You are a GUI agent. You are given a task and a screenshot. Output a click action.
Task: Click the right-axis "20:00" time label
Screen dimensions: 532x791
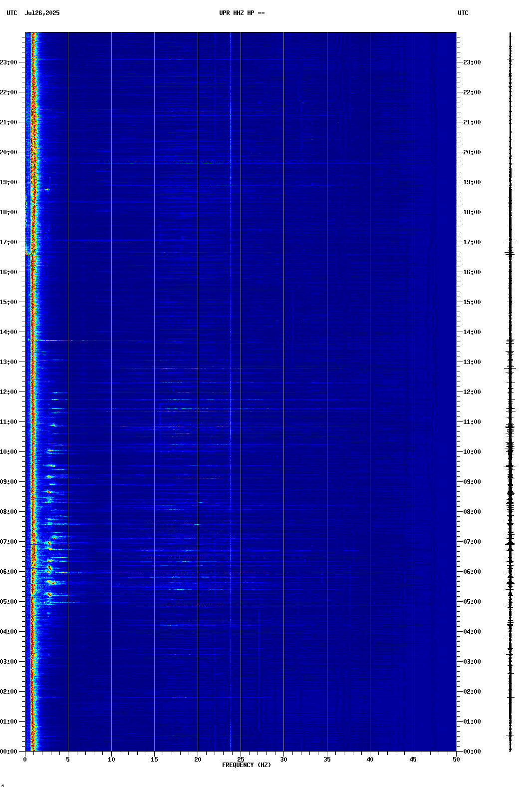[x=472, y=152]
